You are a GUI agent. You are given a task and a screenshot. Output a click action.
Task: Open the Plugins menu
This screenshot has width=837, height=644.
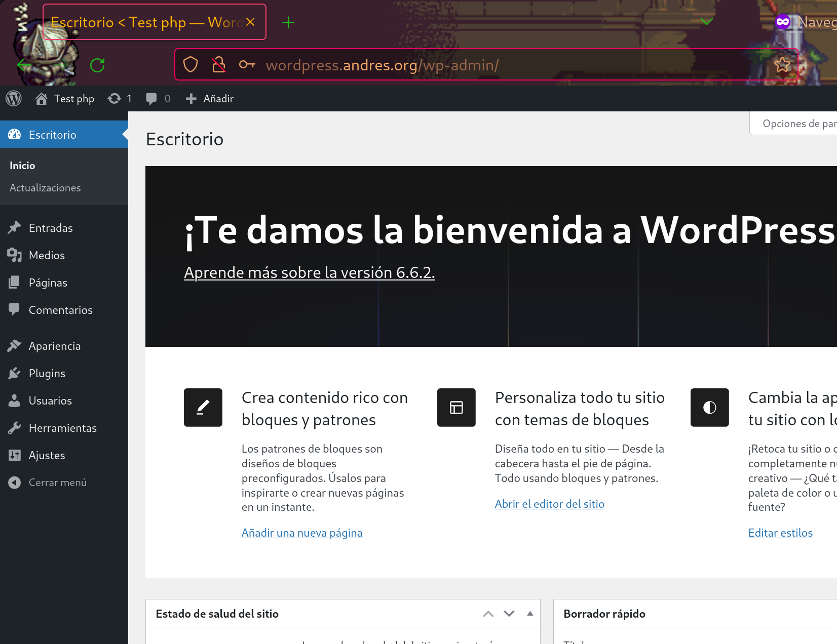(x=64, y=373)
